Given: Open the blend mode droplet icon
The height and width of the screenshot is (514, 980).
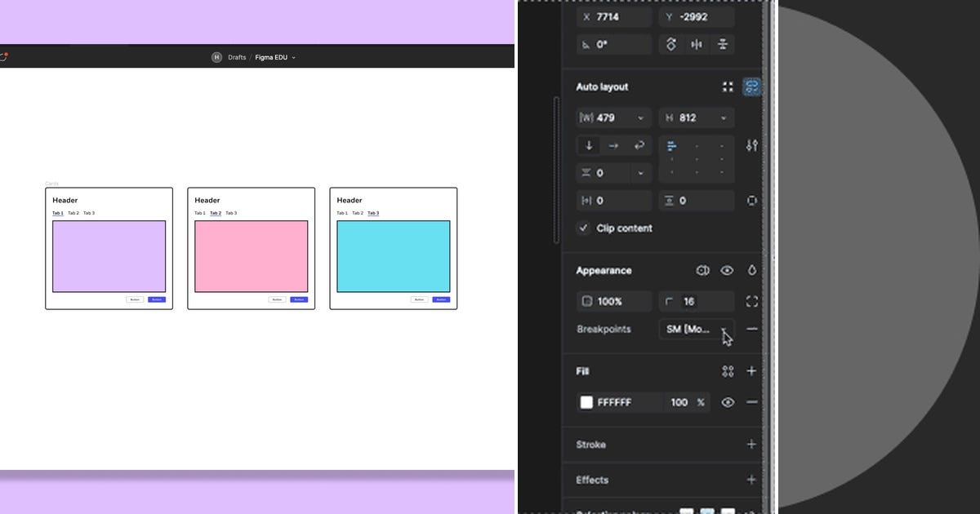Looking at the screenshot, I should pos(751,270).
